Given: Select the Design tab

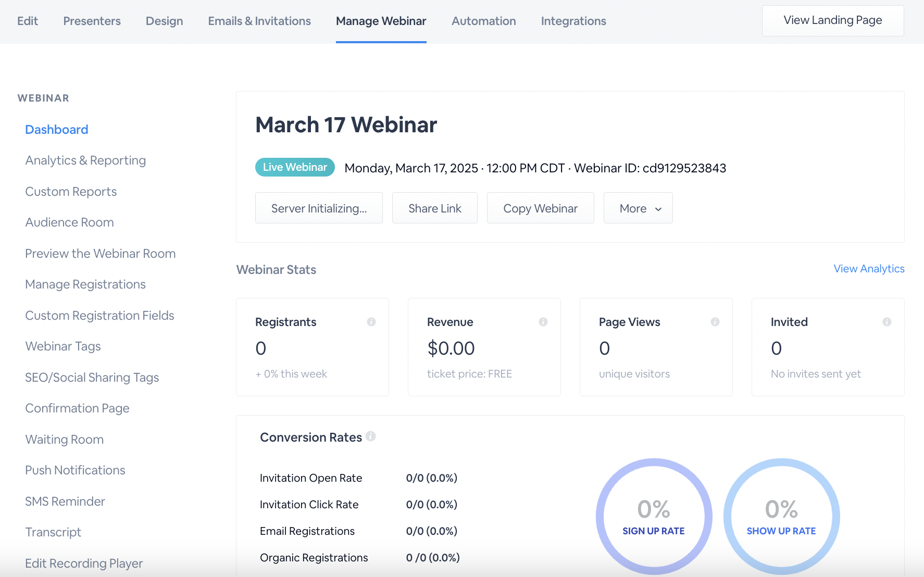Looking at the screenshot, I should click(164, 21).
